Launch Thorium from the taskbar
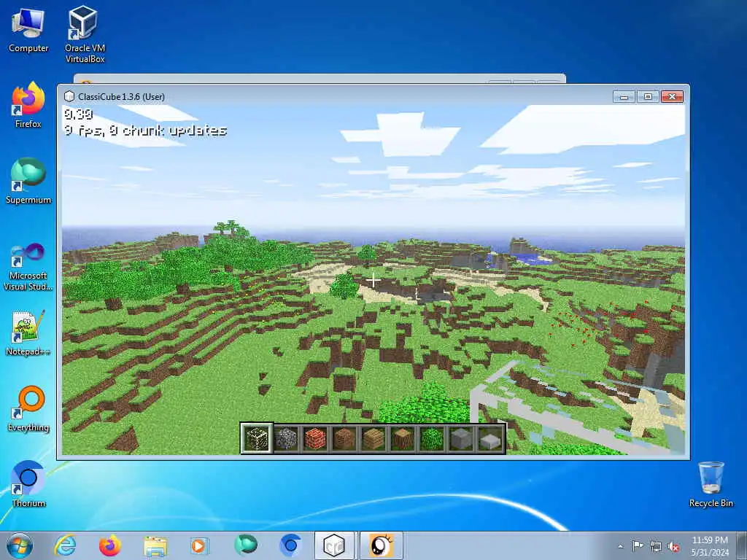 (x=290, y=545)
